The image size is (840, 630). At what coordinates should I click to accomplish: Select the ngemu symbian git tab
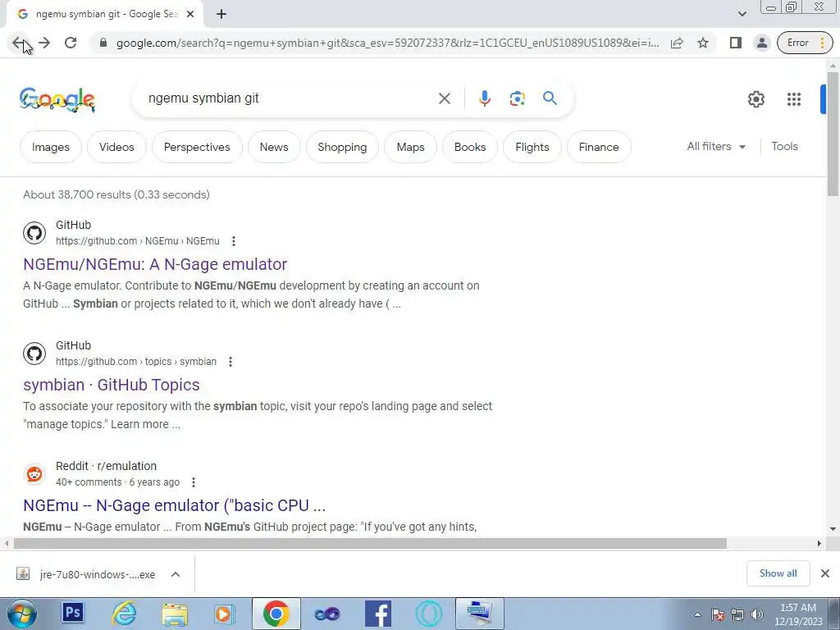pyautogui.click(x=106, y=14)
